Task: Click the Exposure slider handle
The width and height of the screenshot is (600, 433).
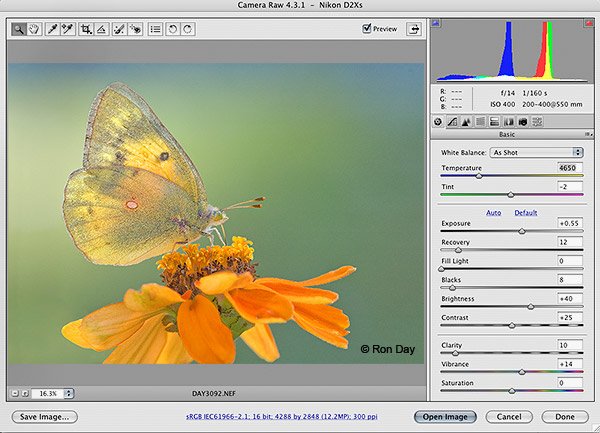Action: pos(521,231)
